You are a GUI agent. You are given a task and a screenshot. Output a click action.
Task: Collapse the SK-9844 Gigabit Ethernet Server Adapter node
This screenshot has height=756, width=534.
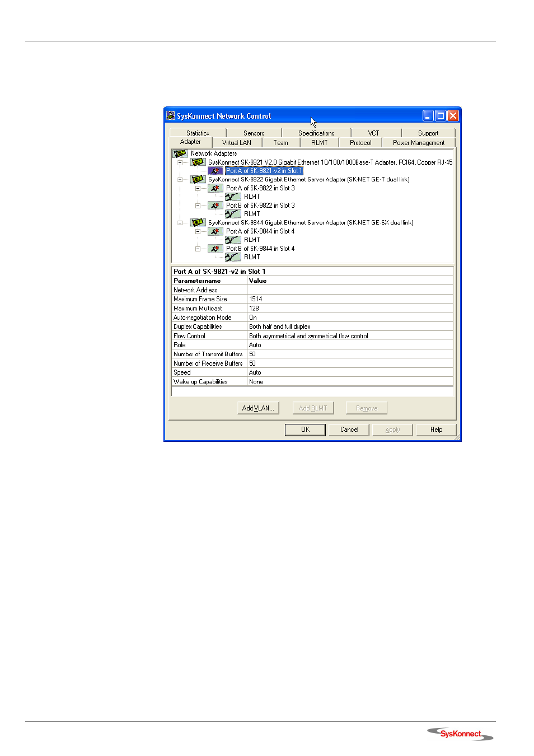coord(180,223)
